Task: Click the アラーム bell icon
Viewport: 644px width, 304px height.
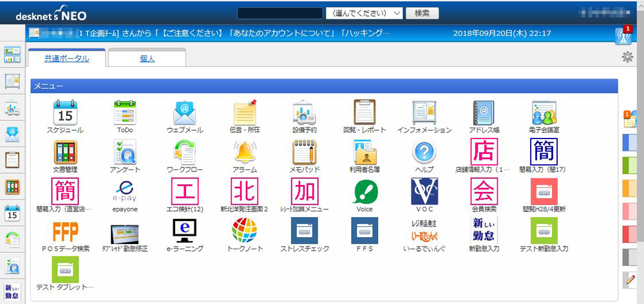Action: [x=245, y=153]
